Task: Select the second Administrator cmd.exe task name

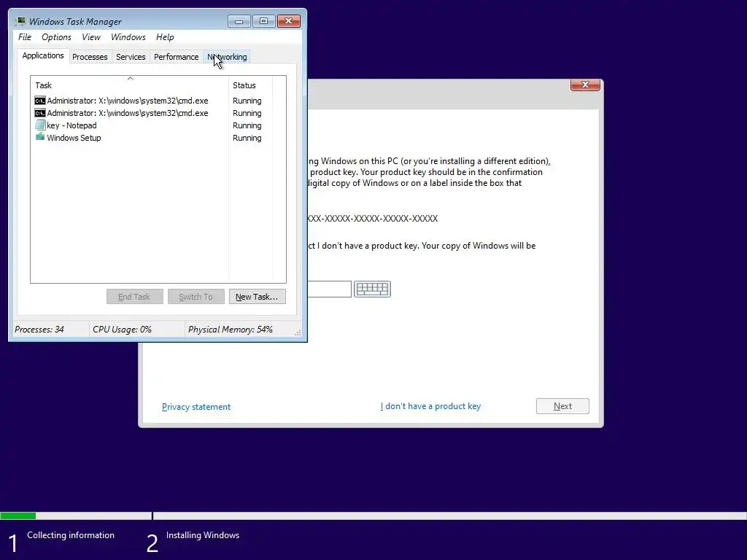Action: tap(127, 113)
